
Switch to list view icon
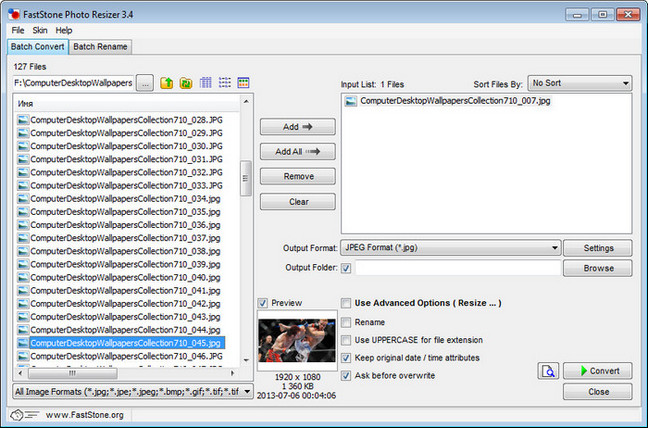tap(224, 83)
